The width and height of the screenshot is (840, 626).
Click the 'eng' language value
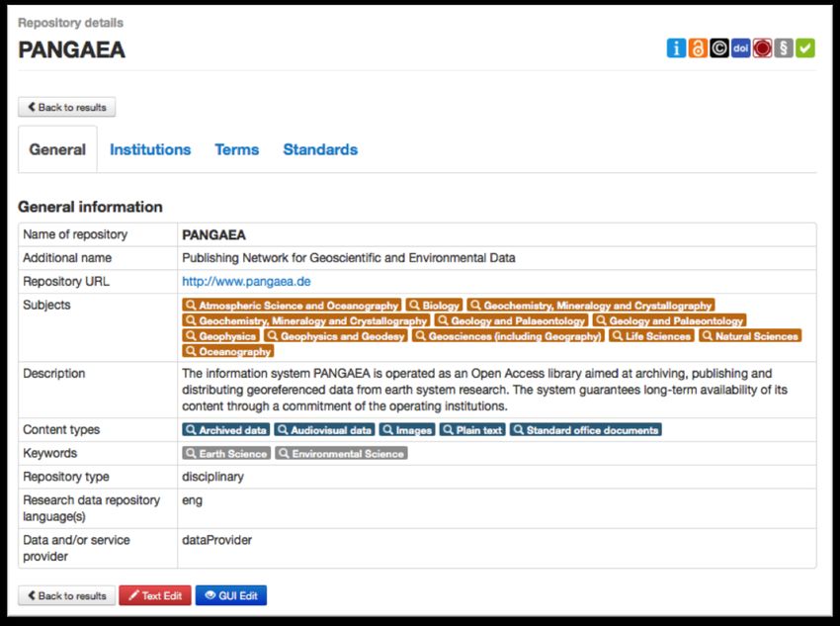tap(193, 500)
